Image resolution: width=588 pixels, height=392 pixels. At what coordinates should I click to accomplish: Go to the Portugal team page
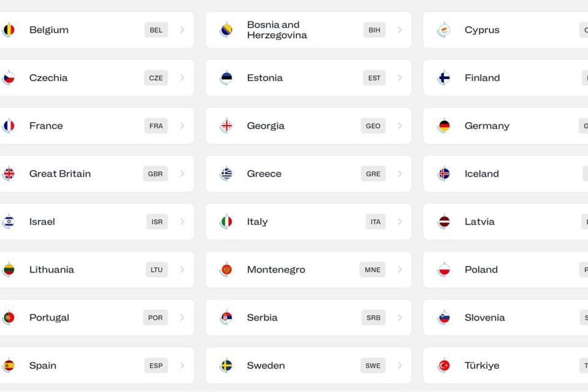[x=49, y=318]
